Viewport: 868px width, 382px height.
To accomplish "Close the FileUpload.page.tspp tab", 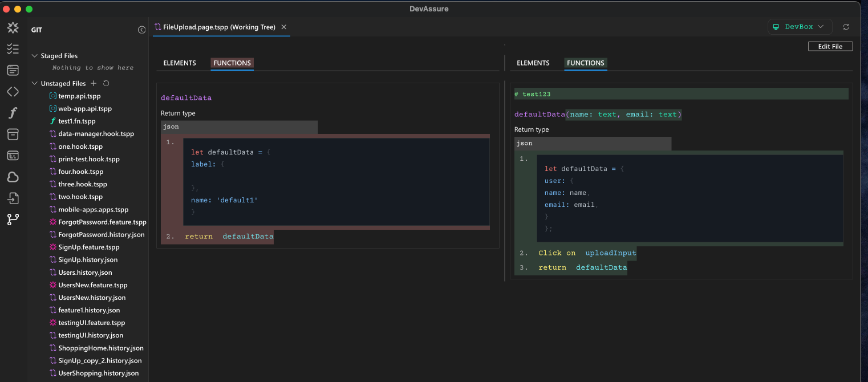I will tap(284, 27).
